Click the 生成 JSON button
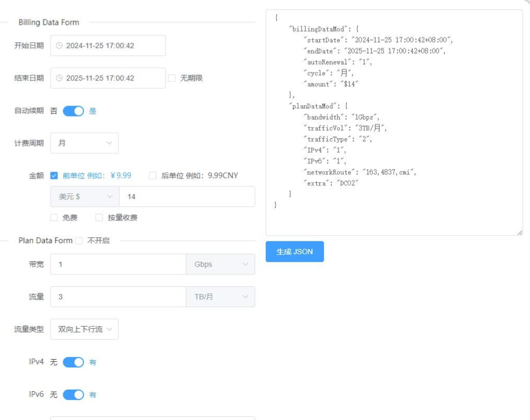 coord(295,251)
